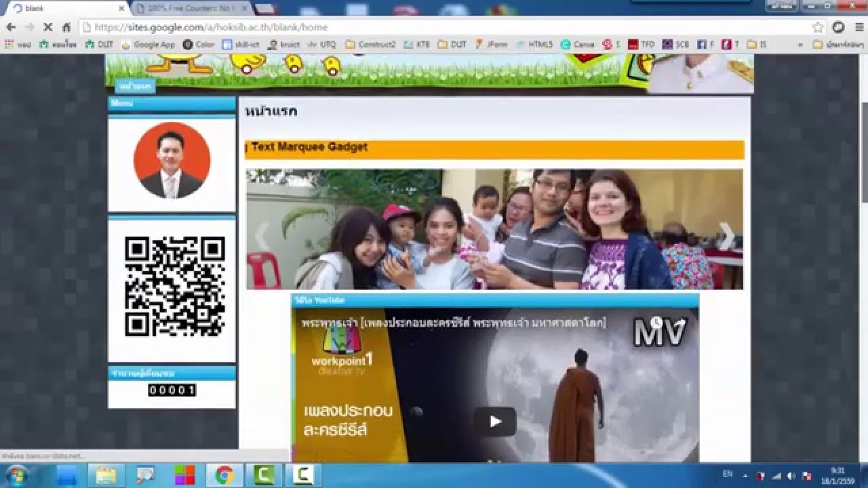Click the profile portrait in the sidebar
868x488 pixels.
(x=172, y=160)
